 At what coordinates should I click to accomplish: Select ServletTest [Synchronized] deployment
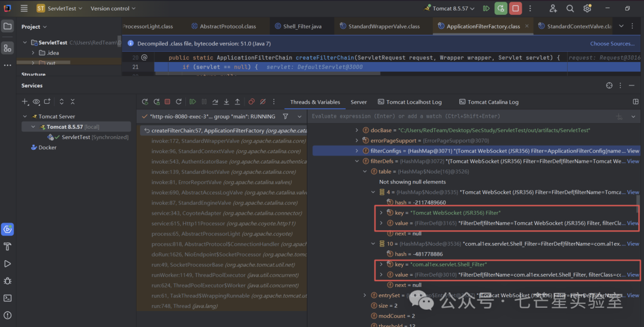click(88, 137)
